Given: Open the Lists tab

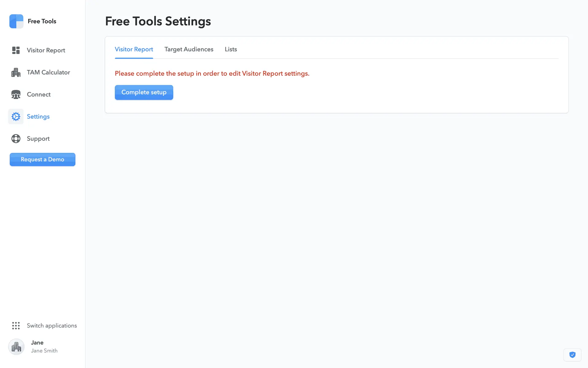Looking at the screenshot, I should [231, 49].
